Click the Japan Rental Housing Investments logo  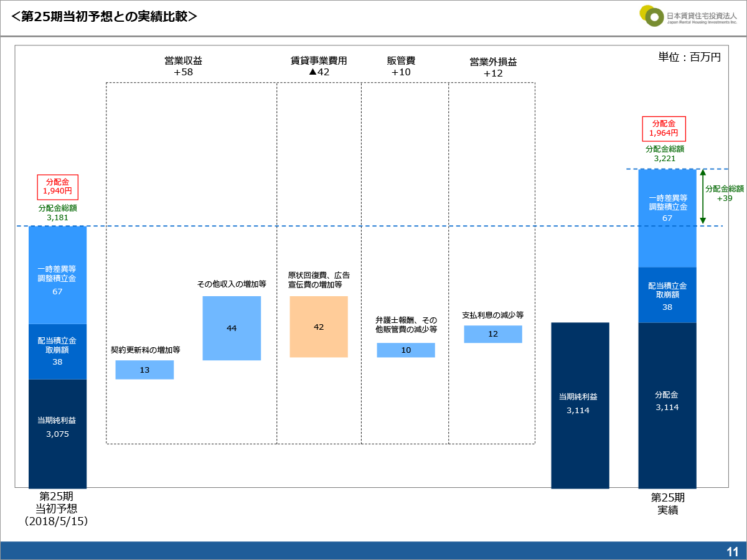(687, 16)
